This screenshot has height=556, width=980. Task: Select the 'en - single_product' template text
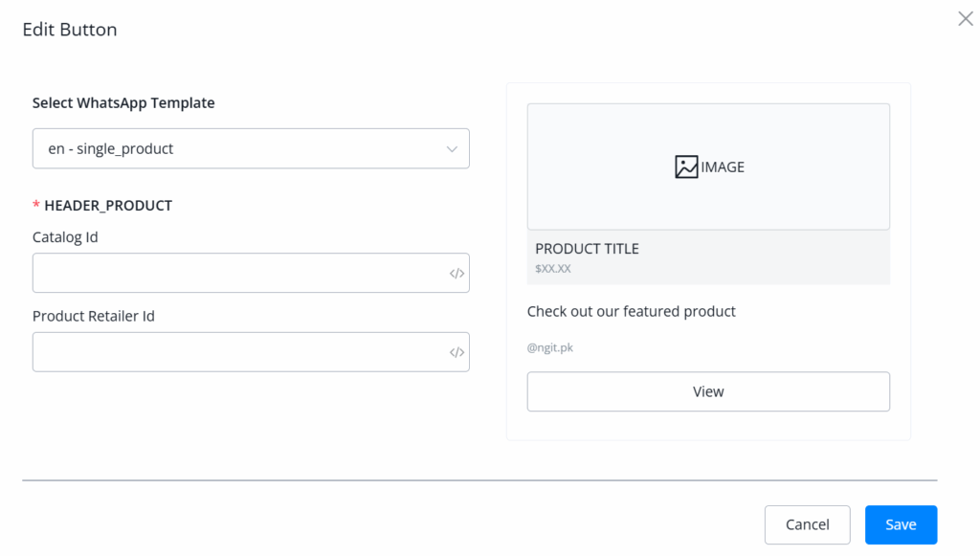click(x=111, y=149)
